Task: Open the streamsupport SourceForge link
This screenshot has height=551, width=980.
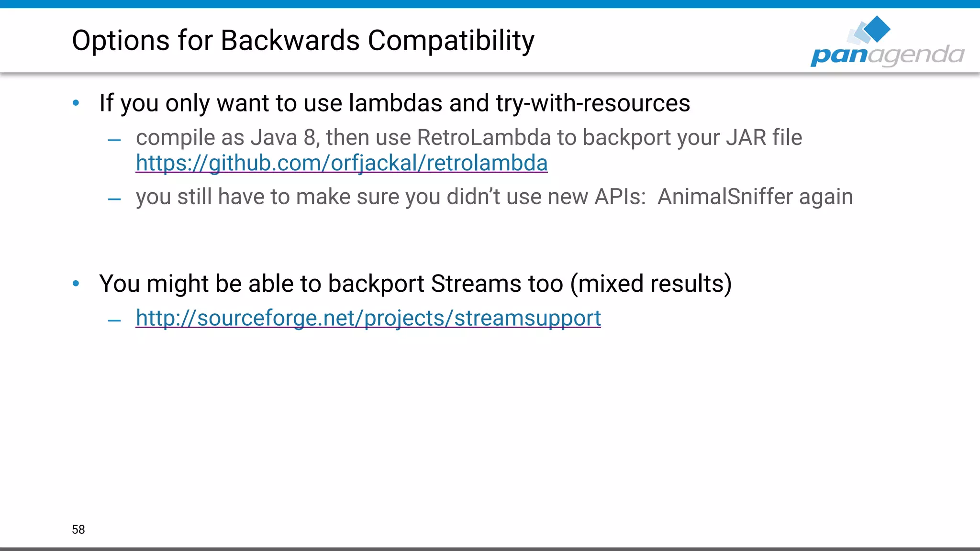Action: click(368, 318)
